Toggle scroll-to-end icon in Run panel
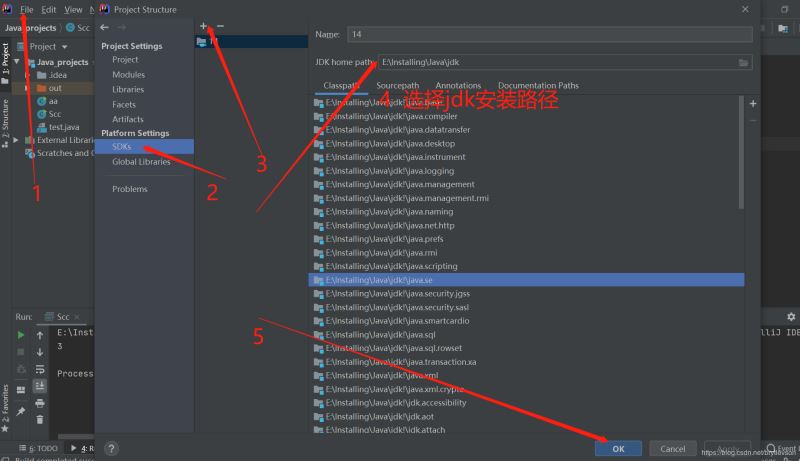The height and width of the screenshot is (461, 800). coord(40,386)
